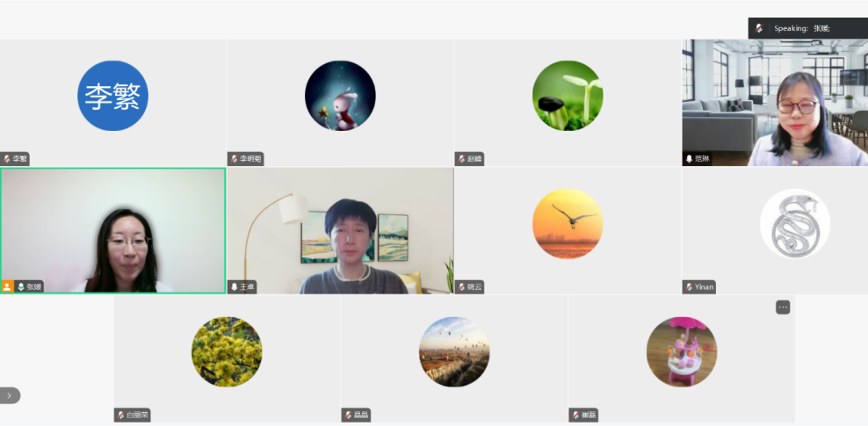Select the rabbit avatar of 李明菊
868x426 pixels.
[x=341, y=96]
